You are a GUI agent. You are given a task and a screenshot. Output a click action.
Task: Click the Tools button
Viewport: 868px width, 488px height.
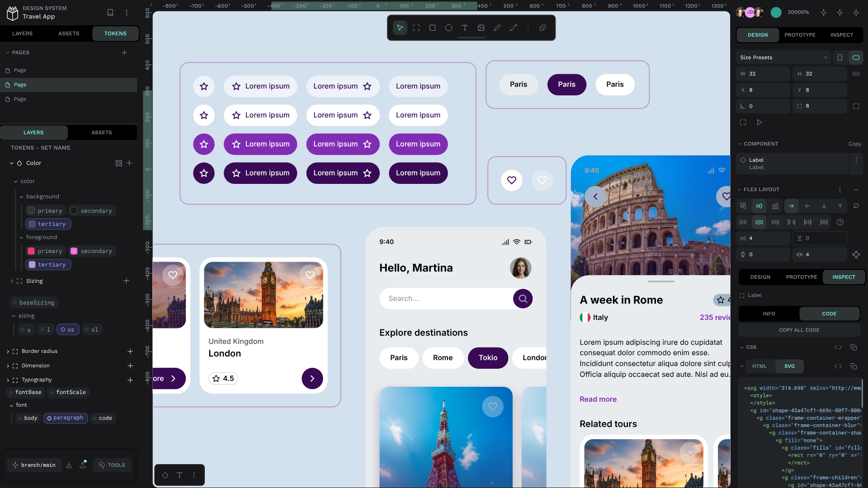[112, 465]
